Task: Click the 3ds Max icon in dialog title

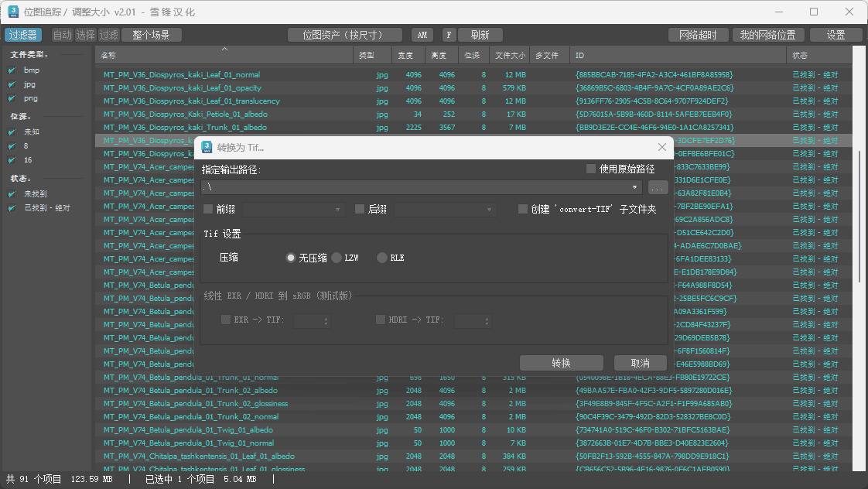Action: point(207,147)
